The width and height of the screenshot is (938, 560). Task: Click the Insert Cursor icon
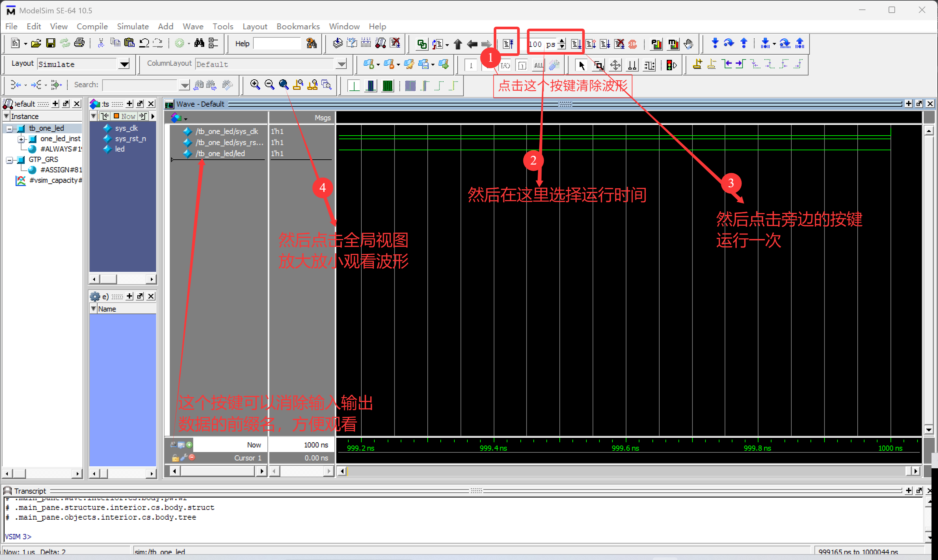[x=697, y=64]
